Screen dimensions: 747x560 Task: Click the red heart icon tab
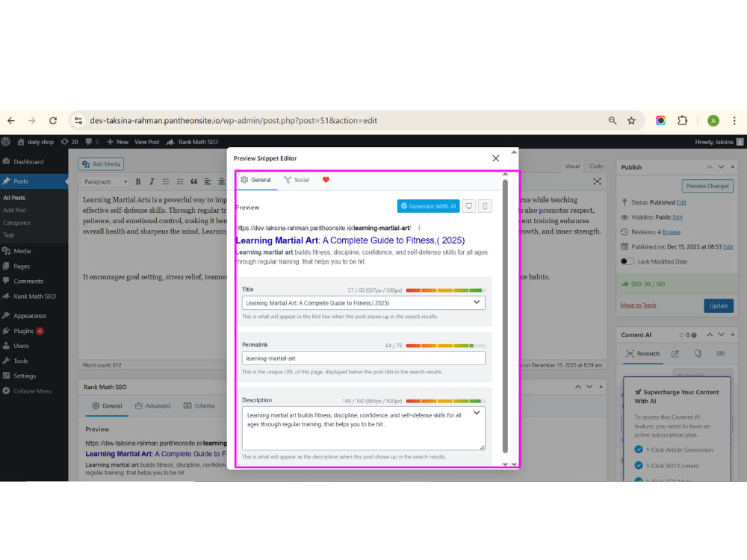(x=326, y=179)
